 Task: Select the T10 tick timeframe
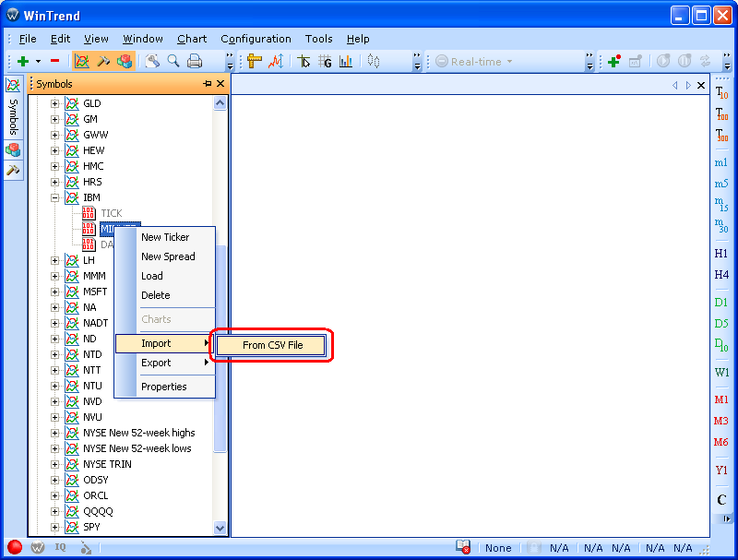(721, 92)
